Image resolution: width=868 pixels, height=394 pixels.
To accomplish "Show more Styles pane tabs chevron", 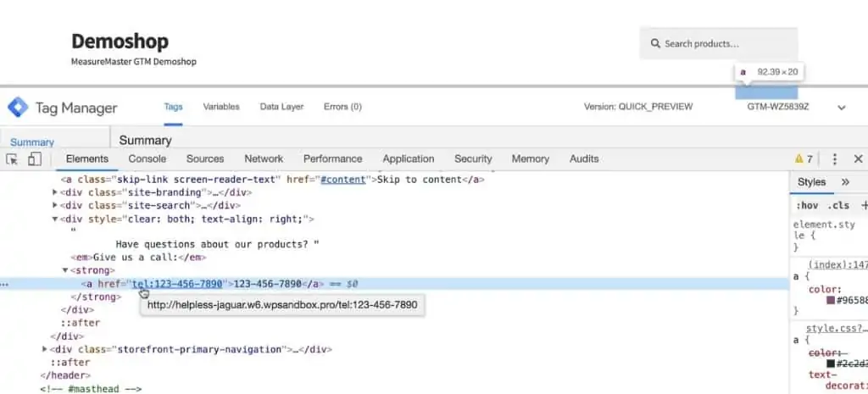I will coord(845,182).
